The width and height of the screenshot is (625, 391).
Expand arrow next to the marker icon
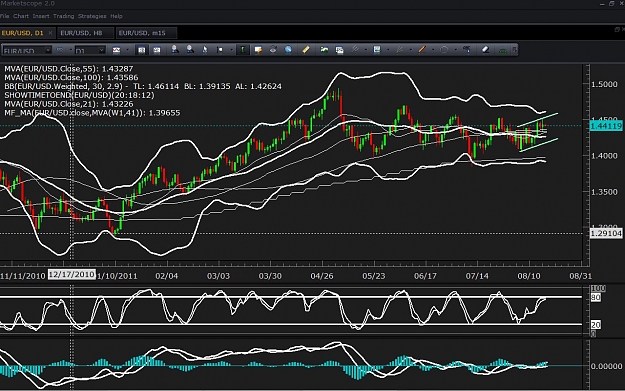point(231,50)
